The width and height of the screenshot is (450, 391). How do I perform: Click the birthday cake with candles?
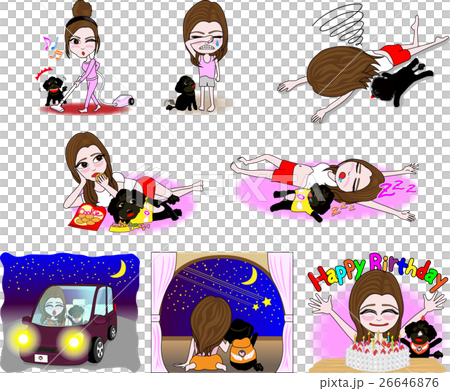(x=377, y=352)
